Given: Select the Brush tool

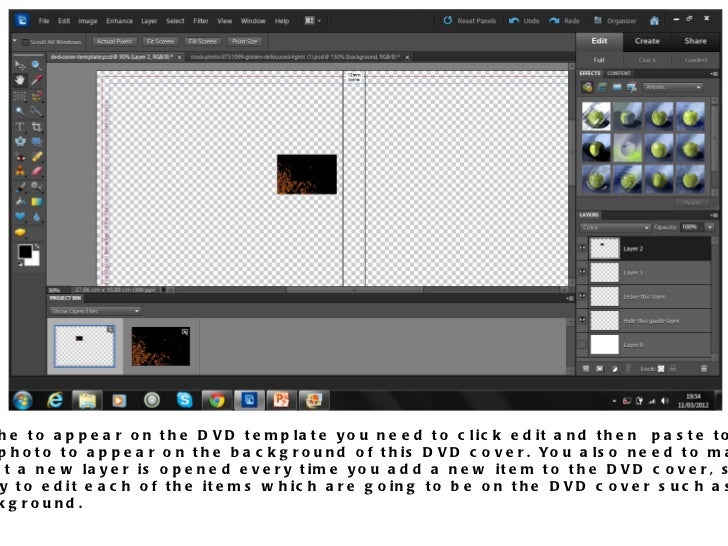Looking at the screenshot, I should 20,187.
